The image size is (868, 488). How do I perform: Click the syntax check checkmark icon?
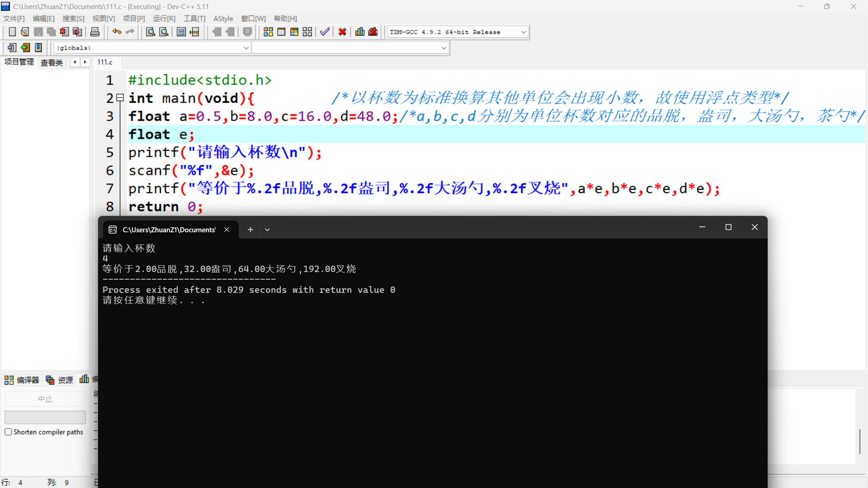pos(325,32)
